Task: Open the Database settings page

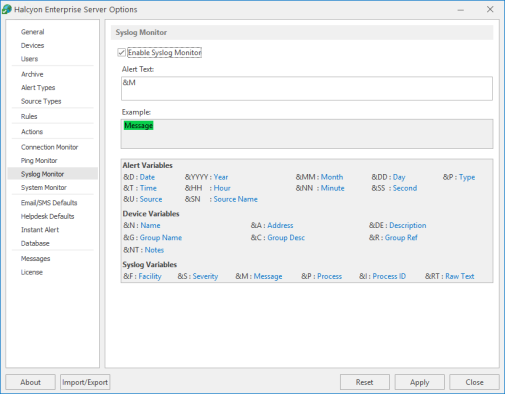Action: pos(35,243)
